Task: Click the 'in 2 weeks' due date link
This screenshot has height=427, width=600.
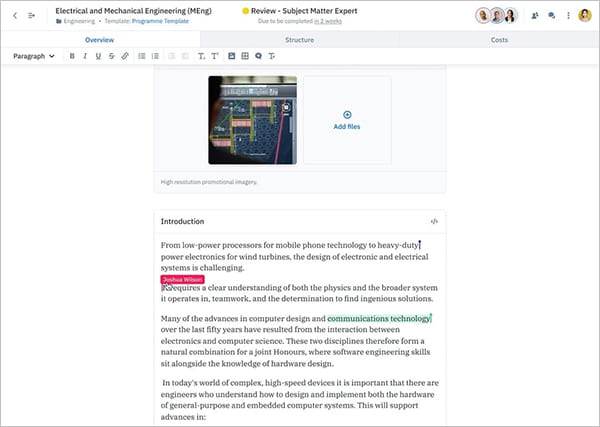Action: coord(328,21)
